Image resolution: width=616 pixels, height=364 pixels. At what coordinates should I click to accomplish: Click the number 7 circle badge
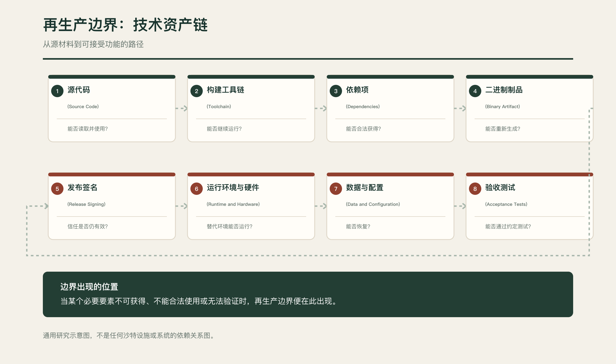336,189
